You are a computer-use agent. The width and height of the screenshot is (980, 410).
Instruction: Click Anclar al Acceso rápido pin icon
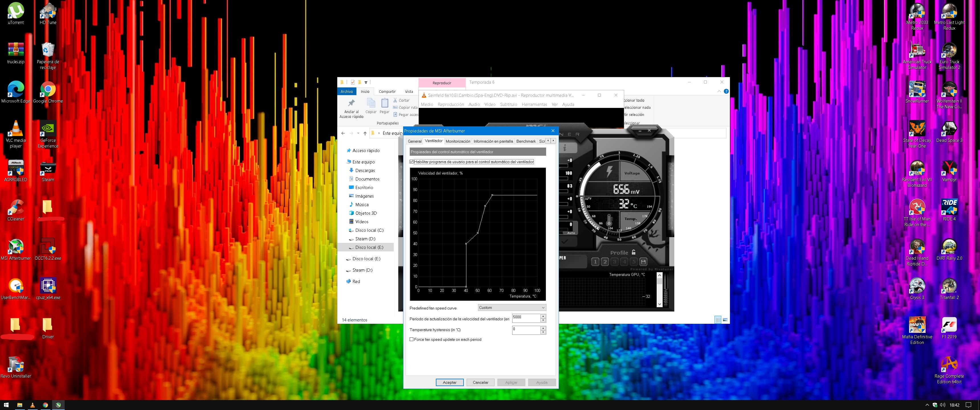tap(351, 103)
